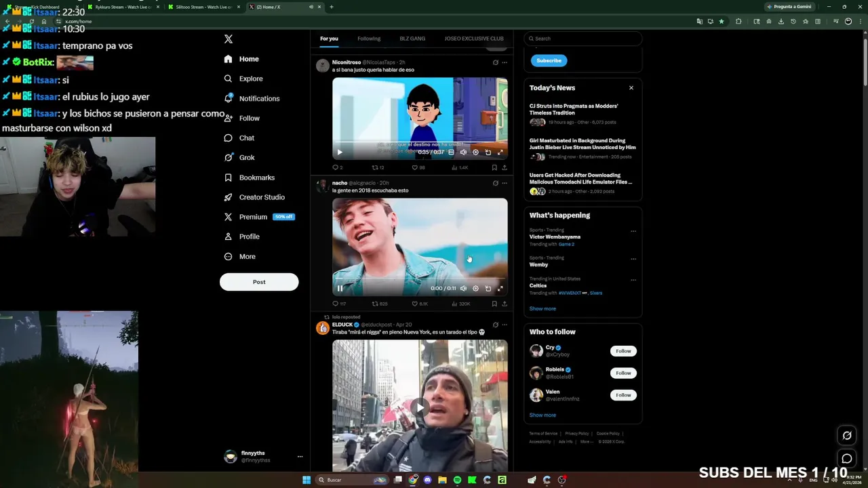This screenshot has width=868, height=488.
Task: Toggle captions on the Niconitroso video
Action: pos(451,152)
